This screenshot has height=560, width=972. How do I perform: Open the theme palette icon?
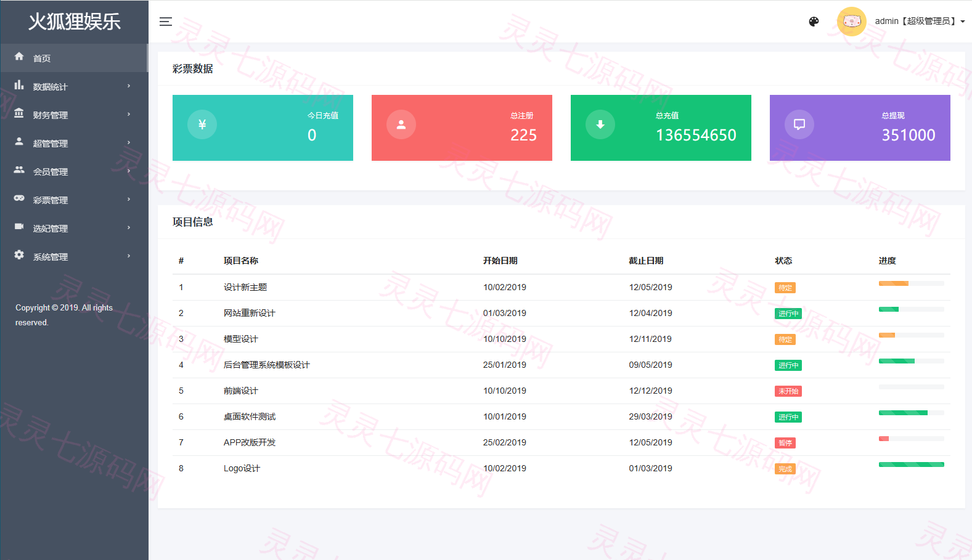coord(814,22)
